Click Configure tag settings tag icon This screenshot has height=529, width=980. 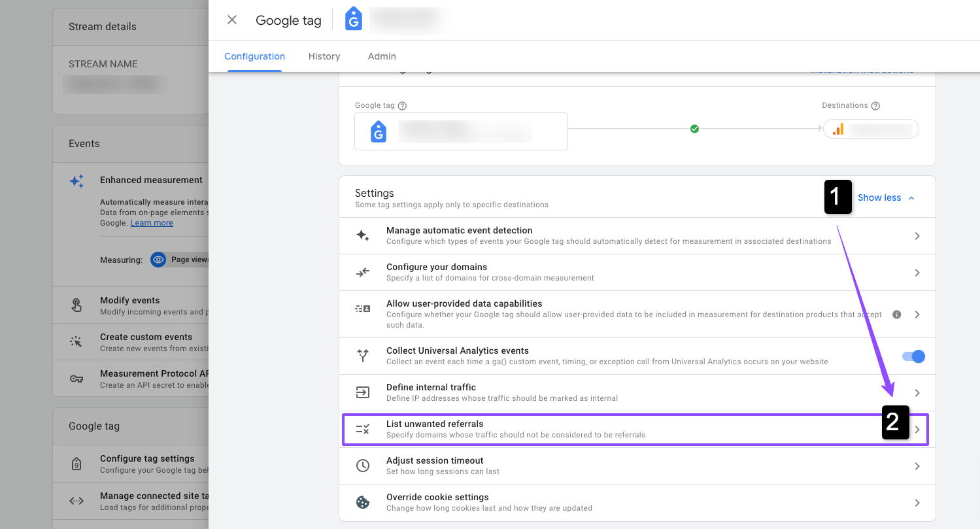coord(76,464)
